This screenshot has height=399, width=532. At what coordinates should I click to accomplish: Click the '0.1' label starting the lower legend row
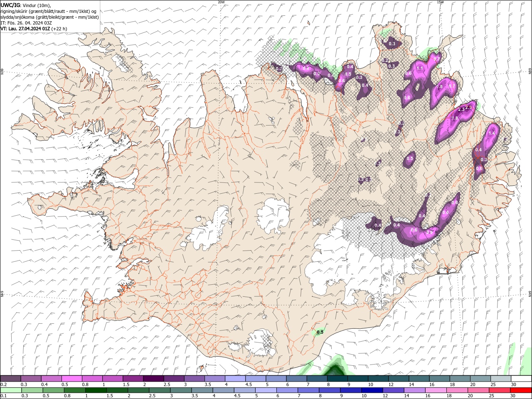pos(4,396)
